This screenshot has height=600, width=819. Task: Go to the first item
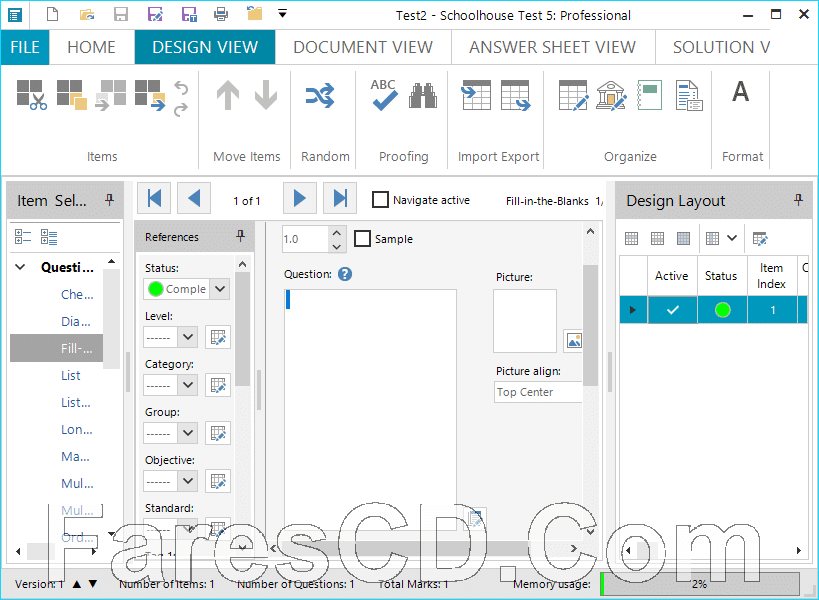[x=154, y=198]
